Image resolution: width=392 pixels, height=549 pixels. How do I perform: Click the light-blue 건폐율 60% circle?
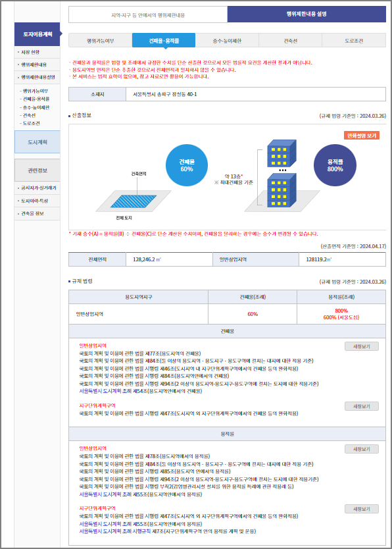(x=187, y=165)
